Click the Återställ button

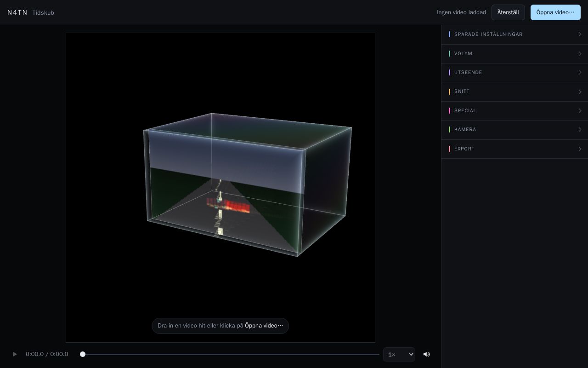508,12
